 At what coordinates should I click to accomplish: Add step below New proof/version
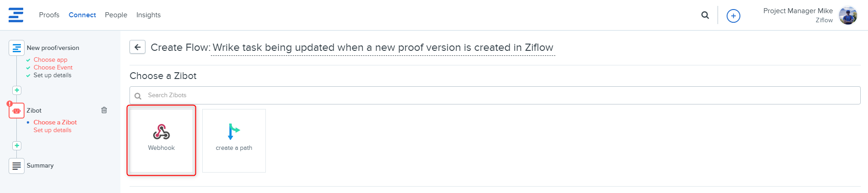coord(17,90)
